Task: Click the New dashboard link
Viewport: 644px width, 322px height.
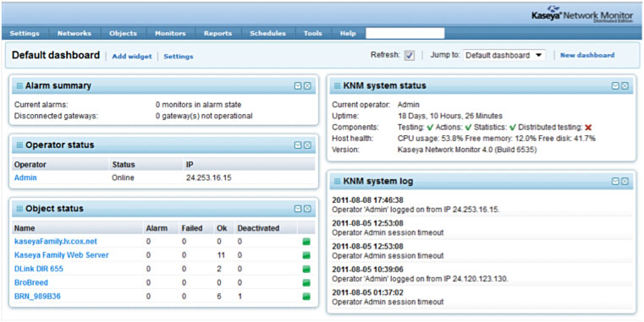Action: (x=587, y=55)
